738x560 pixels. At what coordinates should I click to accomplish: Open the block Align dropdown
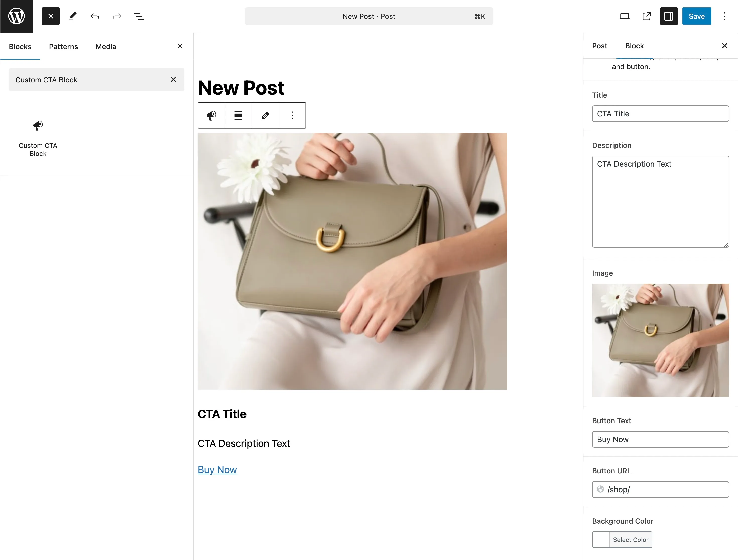click(x=238, y=115)
